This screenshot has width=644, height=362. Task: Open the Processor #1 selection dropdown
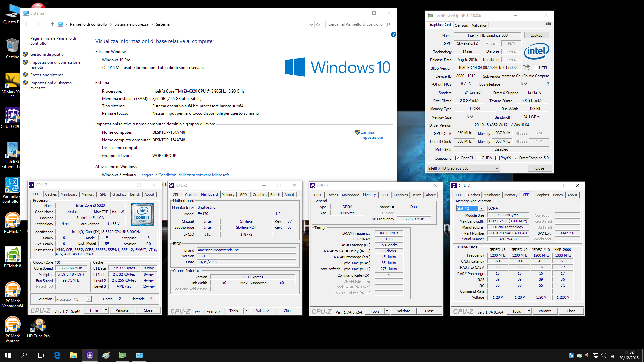coord(73,299)
